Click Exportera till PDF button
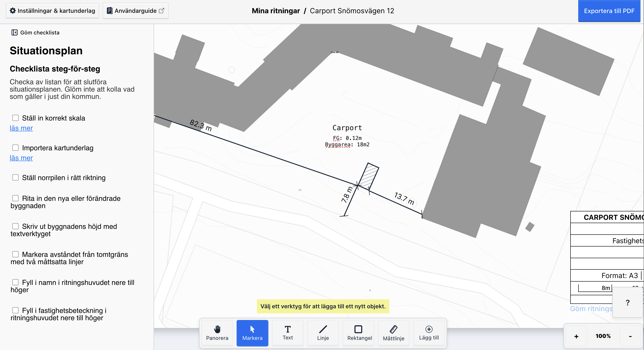The height and width of the screenshot is (350, 644). pos(609,11)
